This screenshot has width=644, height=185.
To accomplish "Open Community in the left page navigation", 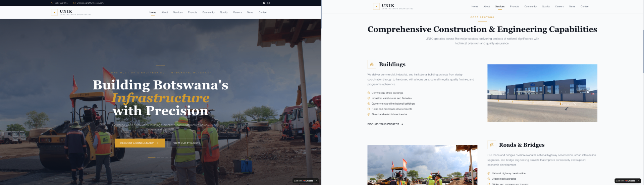I will (x=208, y=12).
